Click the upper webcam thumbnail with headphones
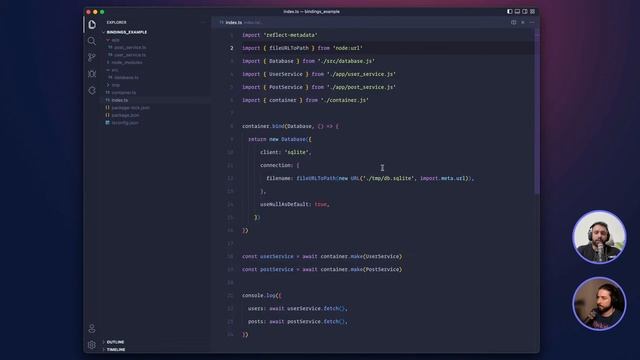 tap(599, 237)
